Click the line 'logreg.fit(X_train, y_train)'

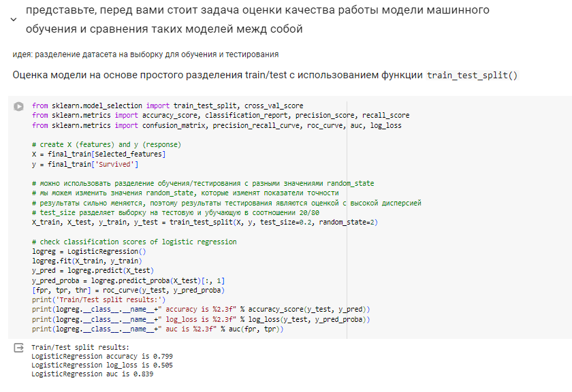[87, 261]
